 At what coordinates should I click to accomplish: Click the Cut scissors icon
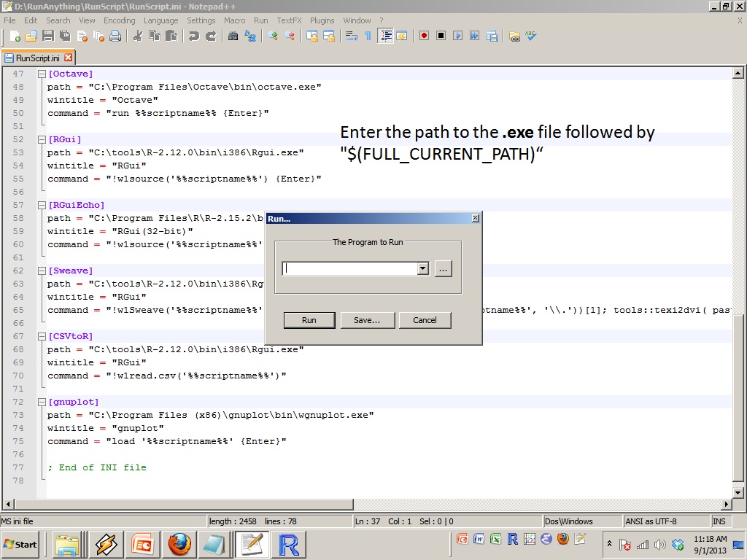(138, 36)
